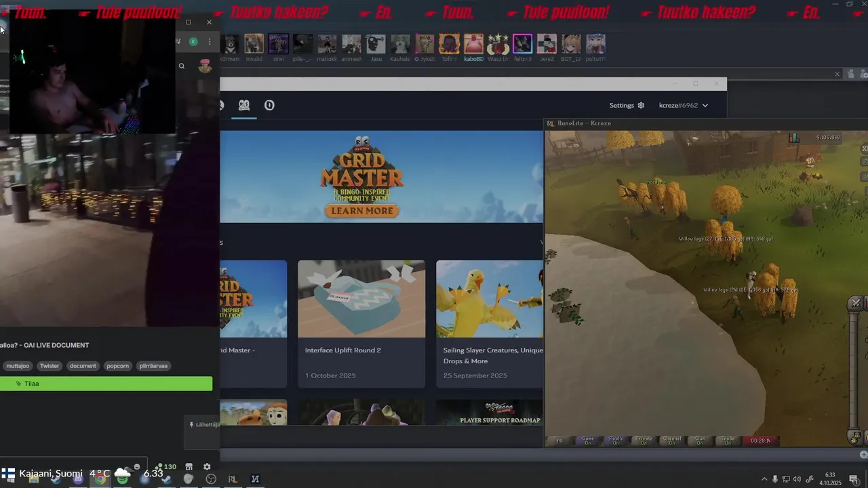
Task: Open the clock showing 6.33 4.10.2025
Action: (x=830, y=479)
